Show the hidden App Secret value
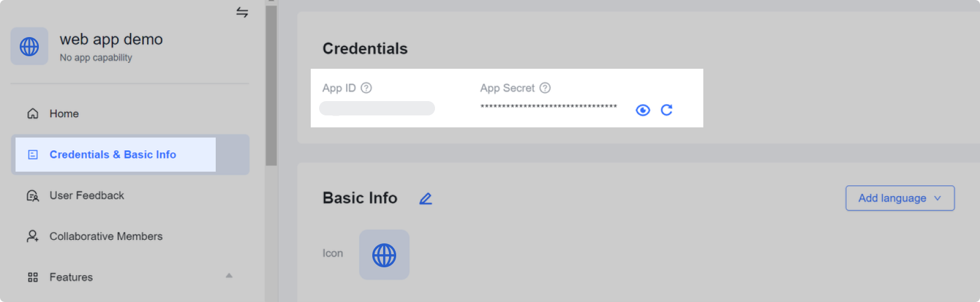The height and width of the screenshot is (302, 980). [x=643, y=110]
